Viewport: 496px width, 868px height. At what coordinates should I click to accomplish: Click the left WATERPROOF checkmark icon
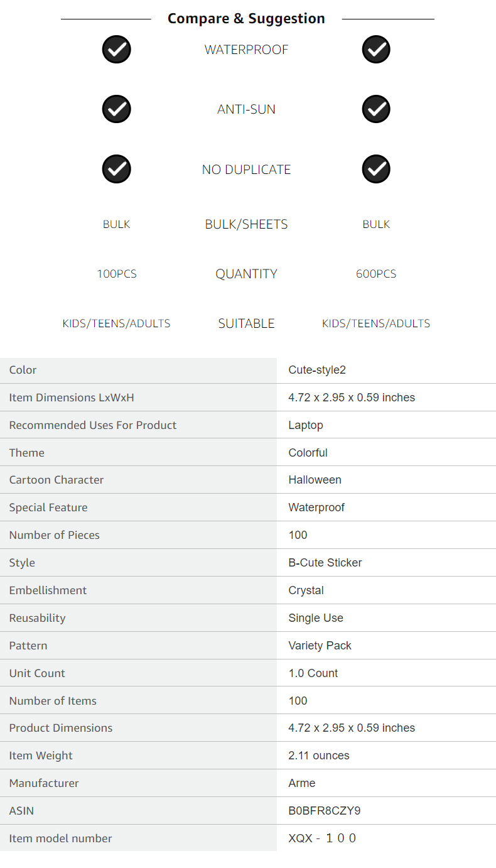coord(116,50)
